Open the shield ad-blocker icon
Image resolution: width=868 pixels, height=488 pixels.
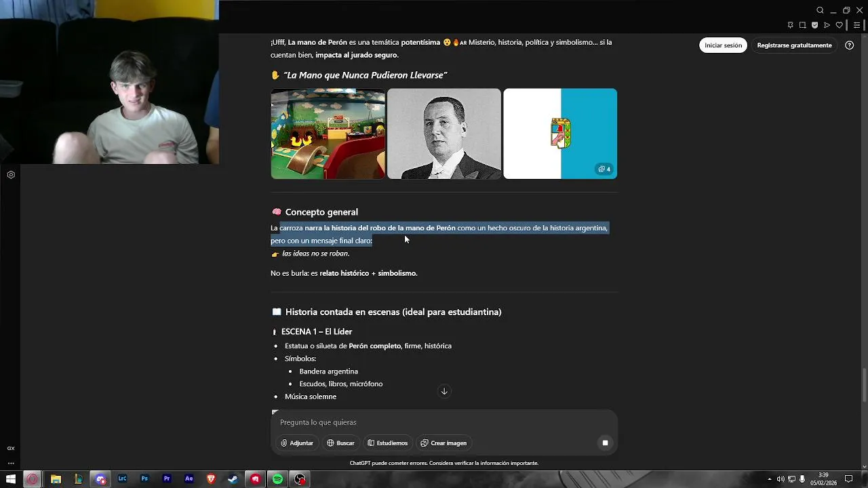814,25
